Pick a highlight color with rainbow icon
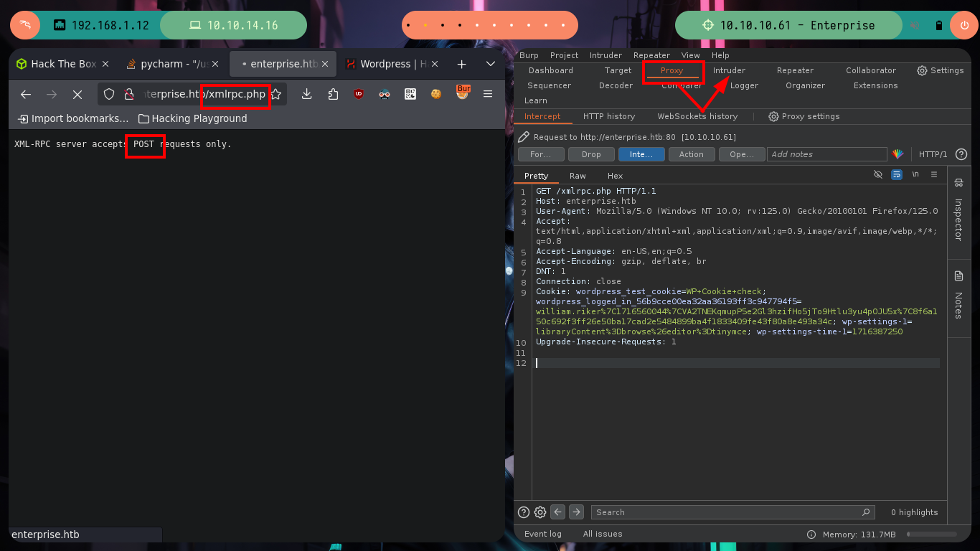Screen dimensions: 980x551 [897, 154]
